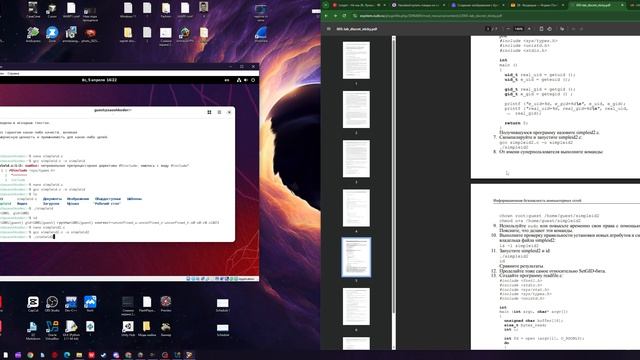Click Chrome icon in the taskbar

[x=30, y=355]
